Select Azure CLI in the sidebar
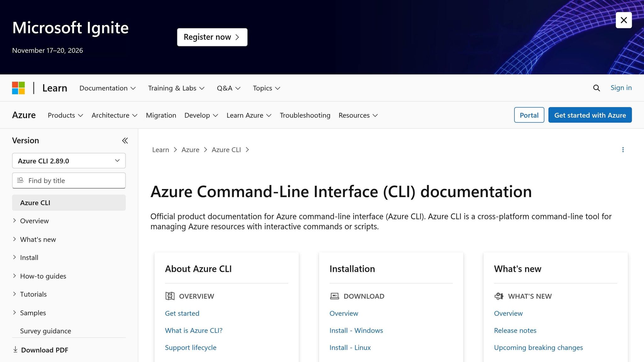Screen dimensions: 644x362 pos(69,203)
